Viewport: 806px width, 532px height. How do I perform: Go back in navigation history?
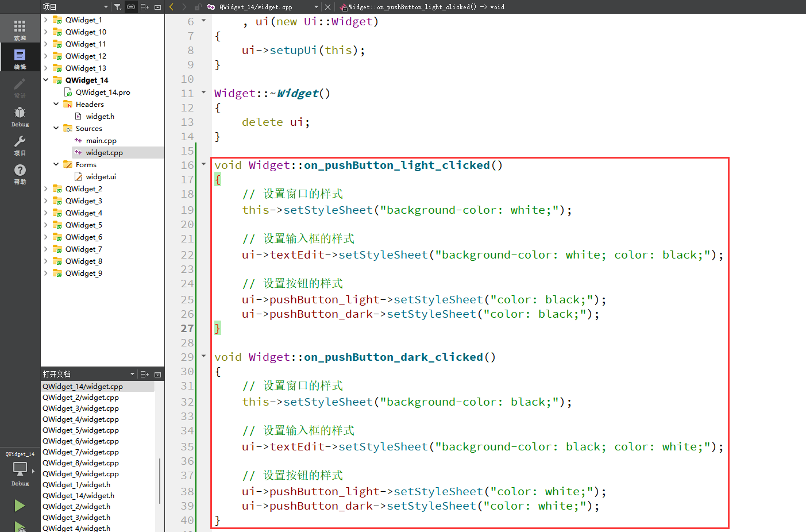pos(171,7)
